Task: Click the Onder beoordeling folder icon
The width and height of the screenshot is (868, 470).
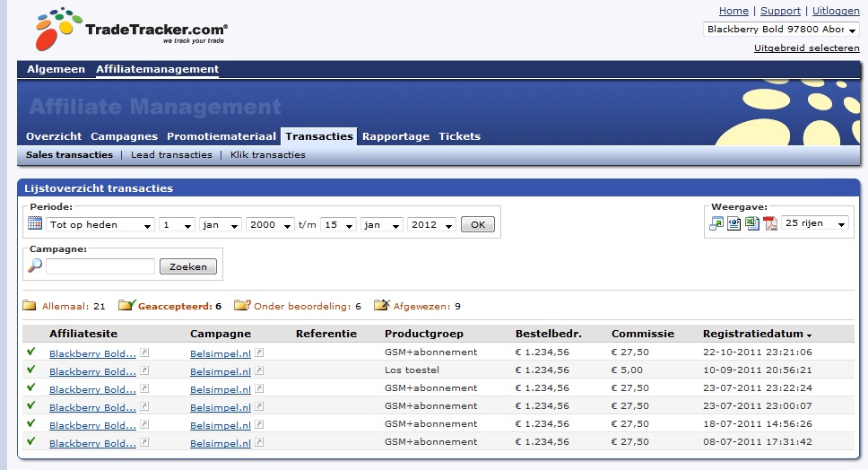Action: point(242,304)
